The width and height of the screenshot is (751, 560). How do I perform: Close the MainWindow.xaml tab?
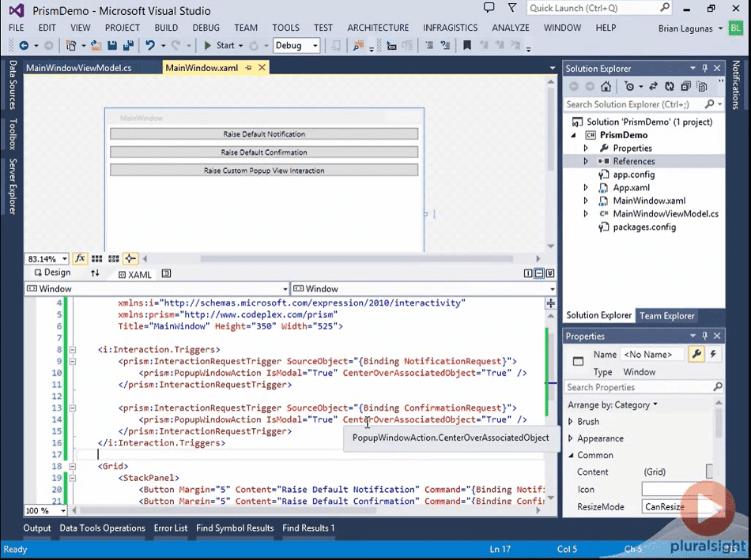[x=262, y=67]
